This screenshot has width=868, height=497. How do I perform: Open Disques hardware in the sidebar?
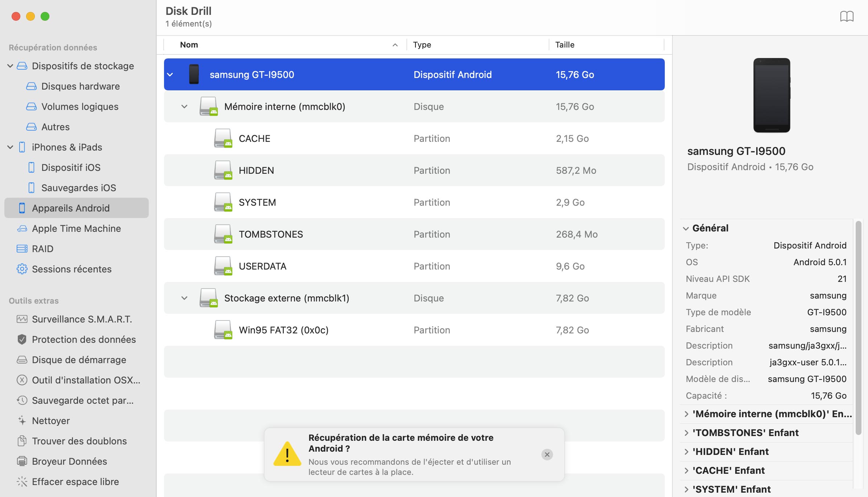(77, 86)
